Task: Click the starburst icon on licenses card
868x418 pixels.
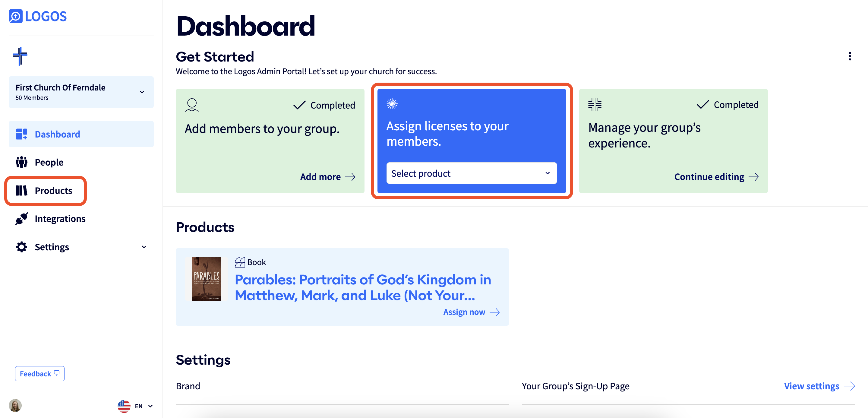Action: pyautogui.click(x=392, y=103)
